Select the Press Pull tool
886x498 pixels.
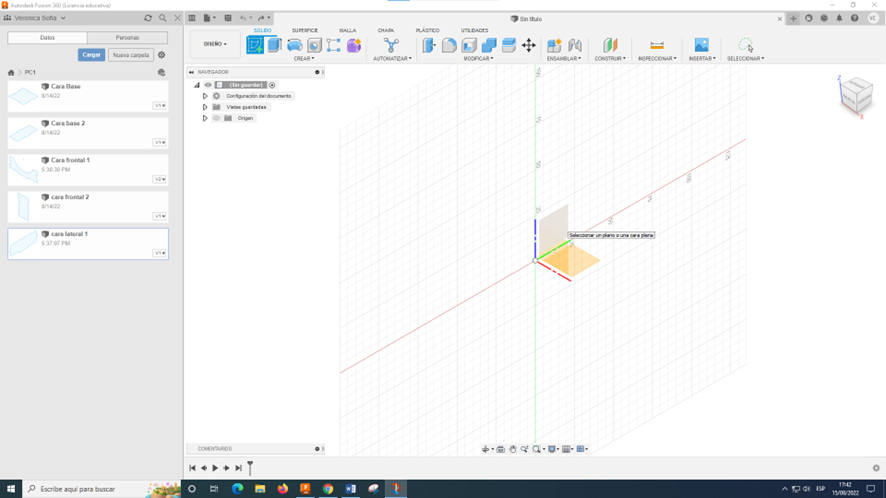[x=429, y=45]
